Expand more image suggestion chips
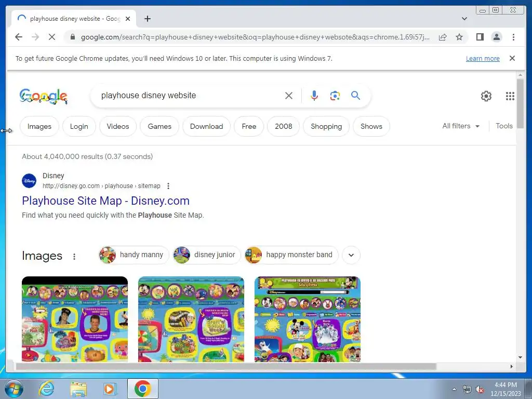 pyautogui.click(x=351, y=255)
